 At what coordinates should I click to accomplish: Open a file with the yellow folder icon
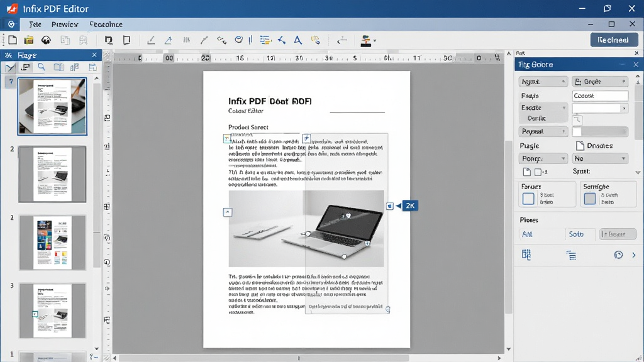tap(29, 40)
